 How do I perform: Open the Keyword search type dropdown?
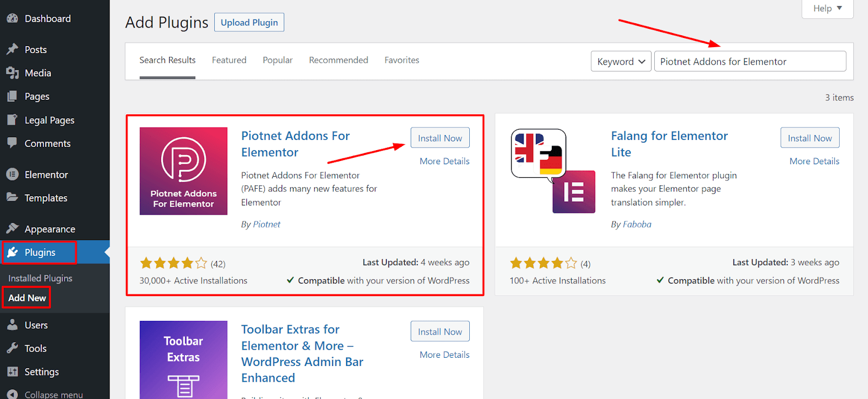[621, 61]
